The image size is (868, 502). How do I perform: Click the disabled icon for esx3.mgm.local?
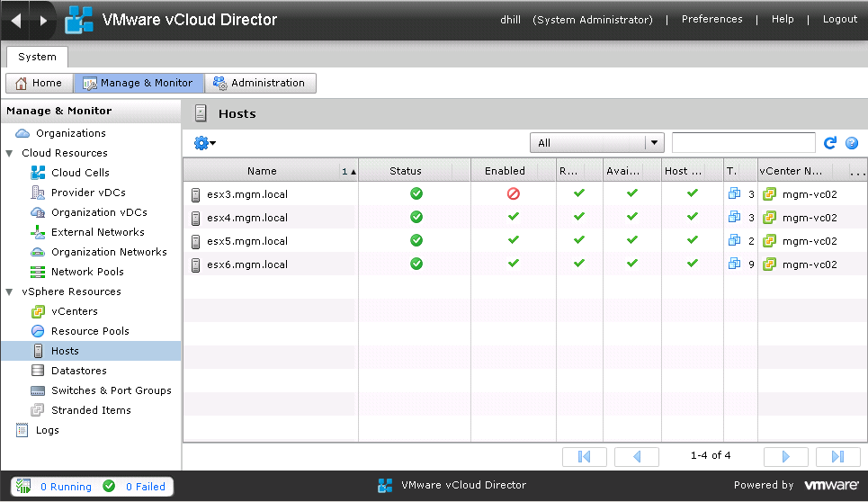pos(514,193)
